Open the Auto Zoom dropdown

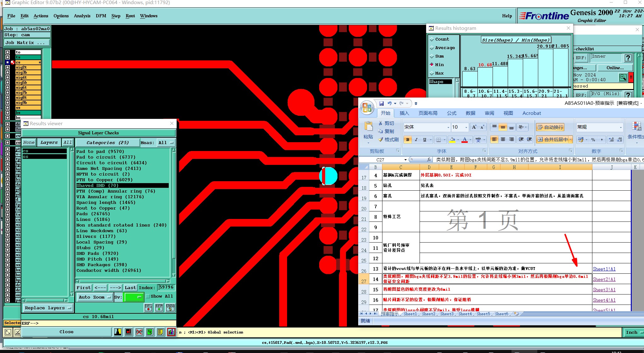tap(95, 297)
